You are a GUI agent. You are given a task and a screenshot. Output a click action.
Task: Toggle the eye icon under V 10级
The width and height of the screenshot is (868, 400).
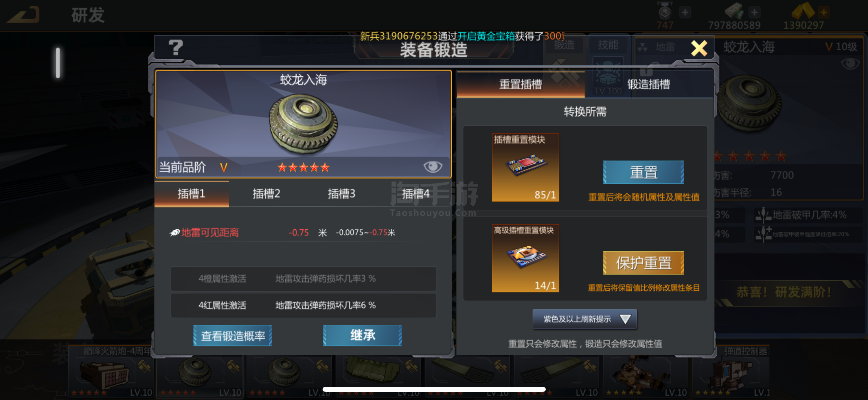coord(850,63)
